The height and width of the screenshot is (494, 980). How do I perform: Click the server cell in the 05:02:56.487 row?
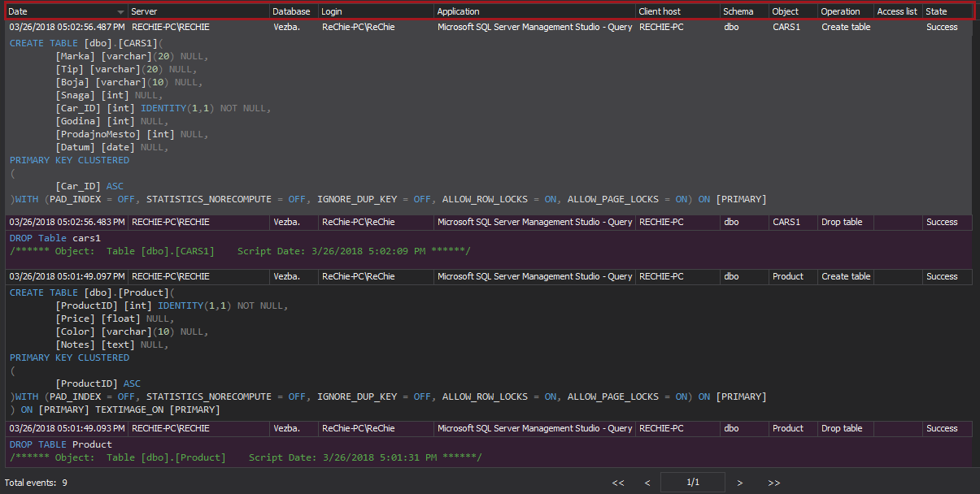pyautogui.click(x=198, y=27)
